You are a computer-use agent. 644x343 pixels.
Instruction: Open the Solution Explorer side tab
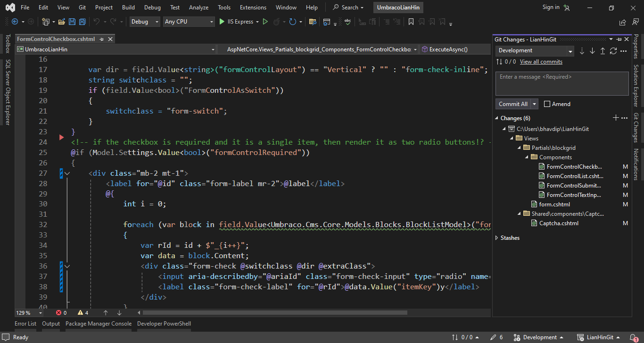coord(636,85)
